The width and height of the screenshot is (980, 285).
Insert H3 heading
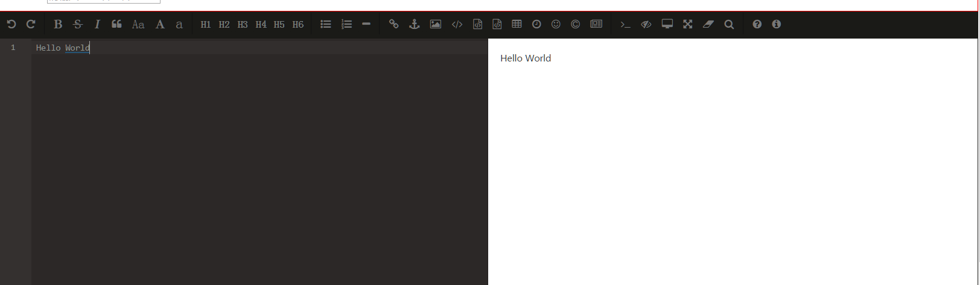tap(243, 24)
